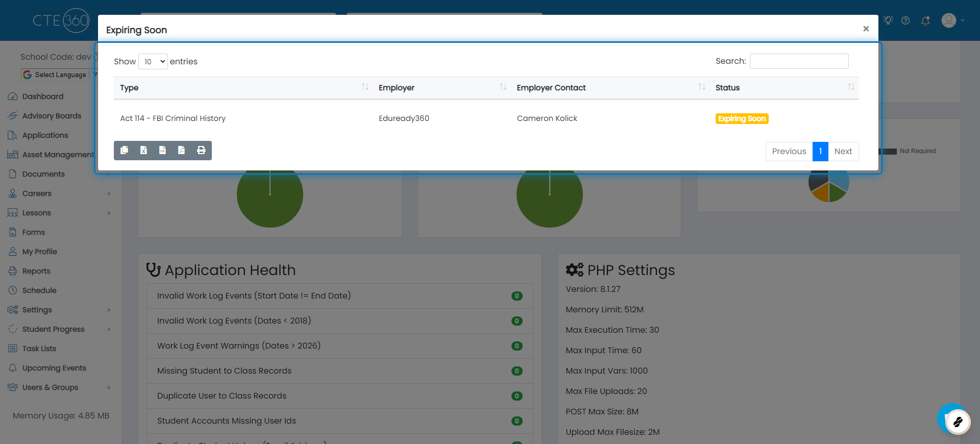980x444 pixels.
Task: Sort table by Employer column
Action: tap(442, 88)
